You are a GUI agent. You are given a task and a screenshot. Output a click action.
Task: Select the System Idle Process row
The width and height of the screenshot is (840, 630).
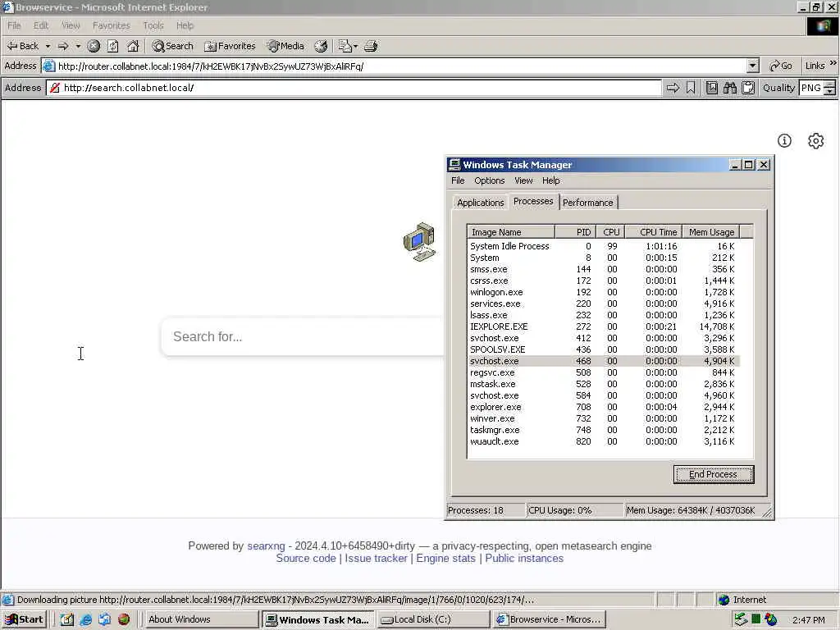click(603, 246)
